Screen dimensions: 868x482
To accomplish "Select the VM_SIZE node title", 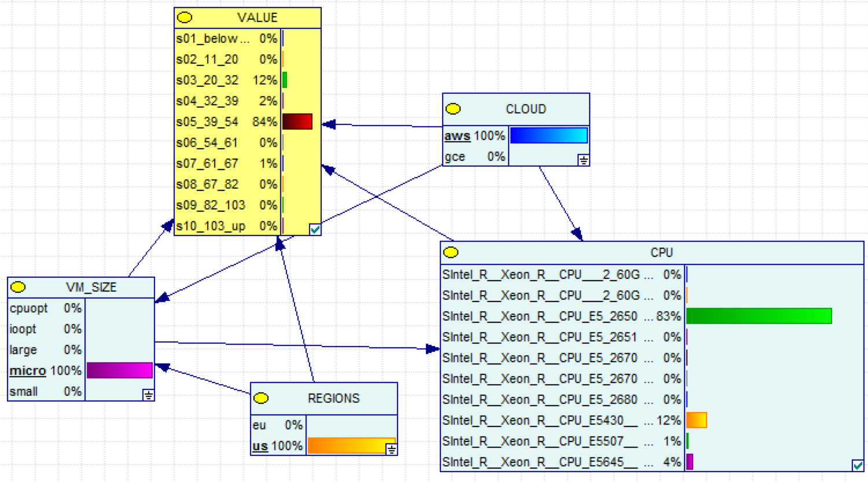I will [x=91, y=287].
